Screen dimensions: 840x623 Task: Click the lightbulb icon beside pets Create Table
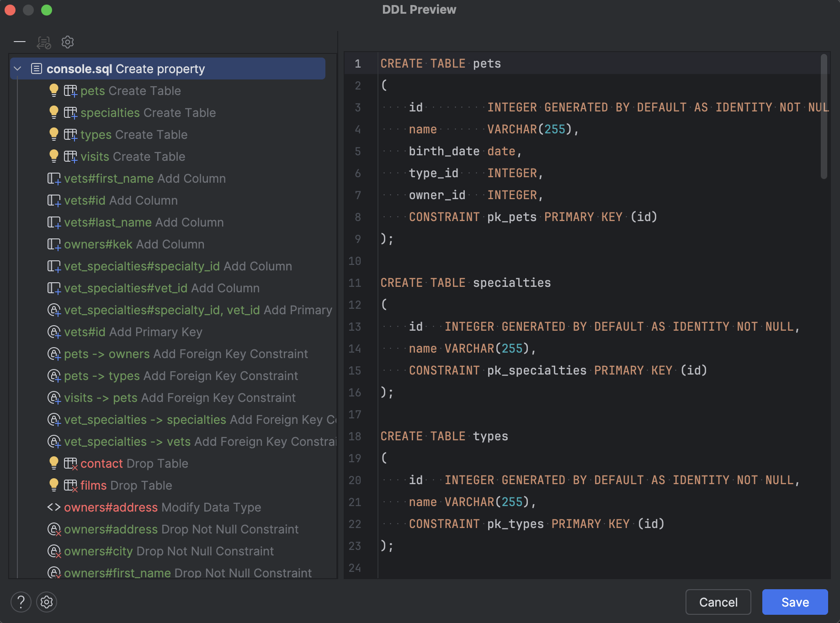(54, 90)
